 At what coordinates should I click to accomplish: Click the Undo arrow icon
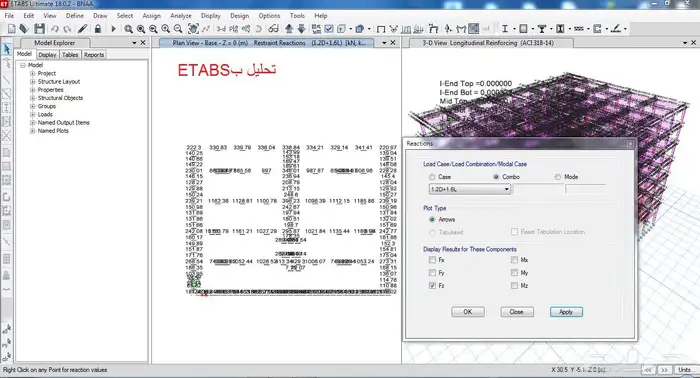[54, 29]
